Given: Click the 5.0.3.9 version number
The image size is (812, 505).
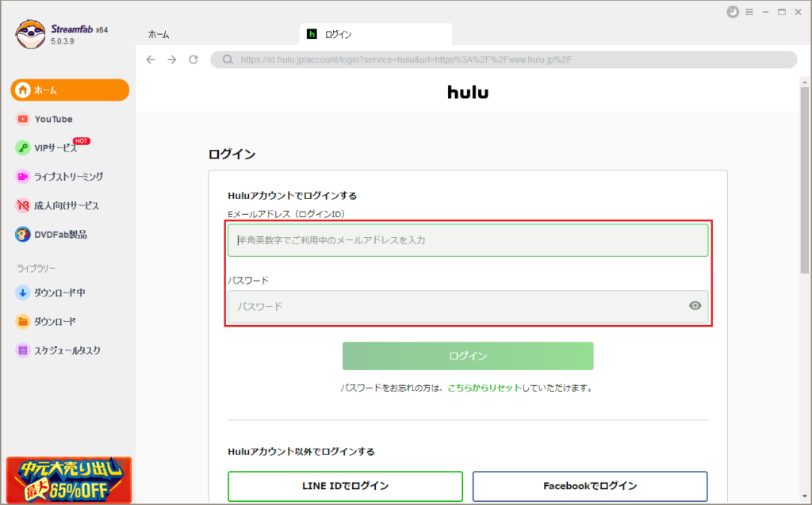Looking at the screenshot, I should tap(62, 41).
